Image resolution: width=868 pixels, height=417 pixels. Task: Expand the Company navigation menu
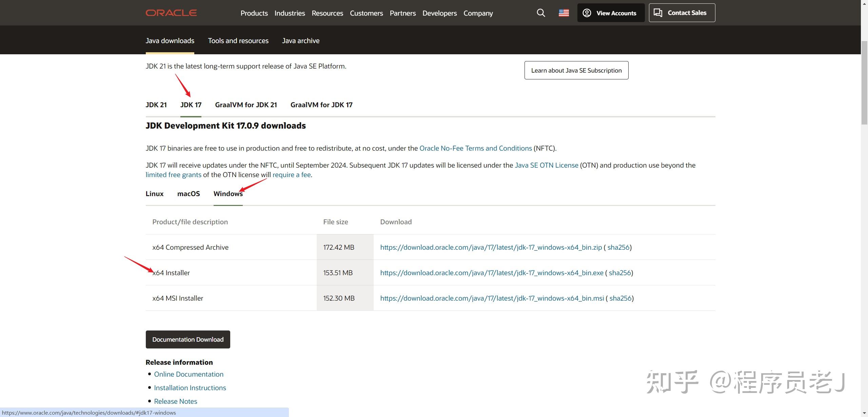coord(478,13)
